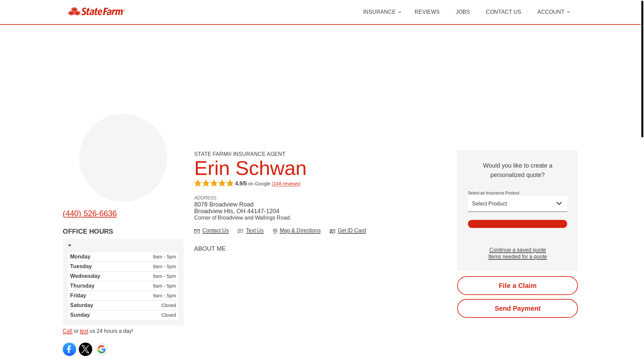Click Get ID Card link
Screen dimensions: 644x362
[x=352, y=231]
